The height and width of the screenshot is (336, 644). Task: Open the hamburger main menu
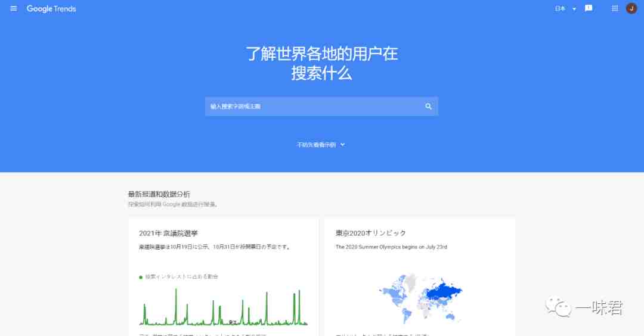click(14, 8)
